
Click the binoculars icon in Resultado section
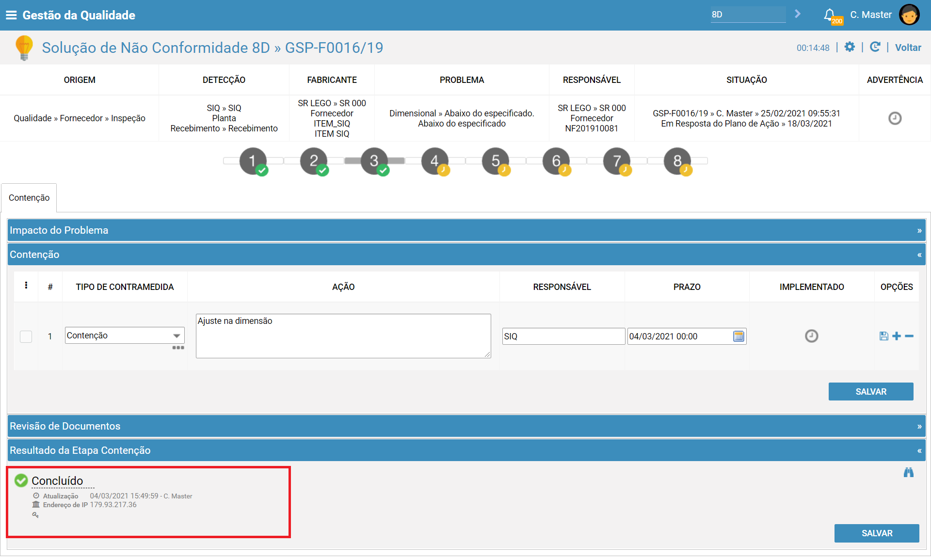point(909,472)
